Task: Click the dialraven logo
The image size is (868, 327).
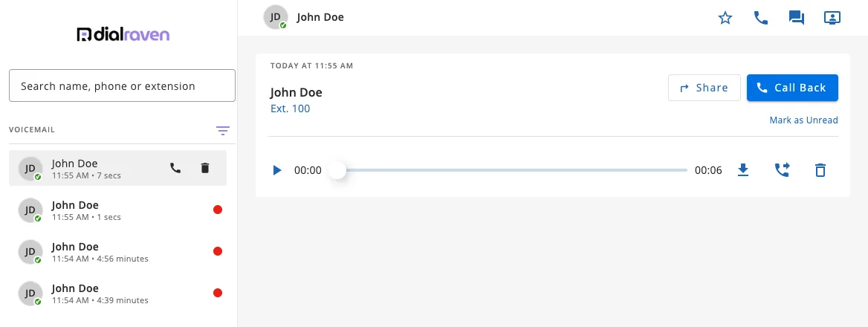Action: [x=123, y=35]
